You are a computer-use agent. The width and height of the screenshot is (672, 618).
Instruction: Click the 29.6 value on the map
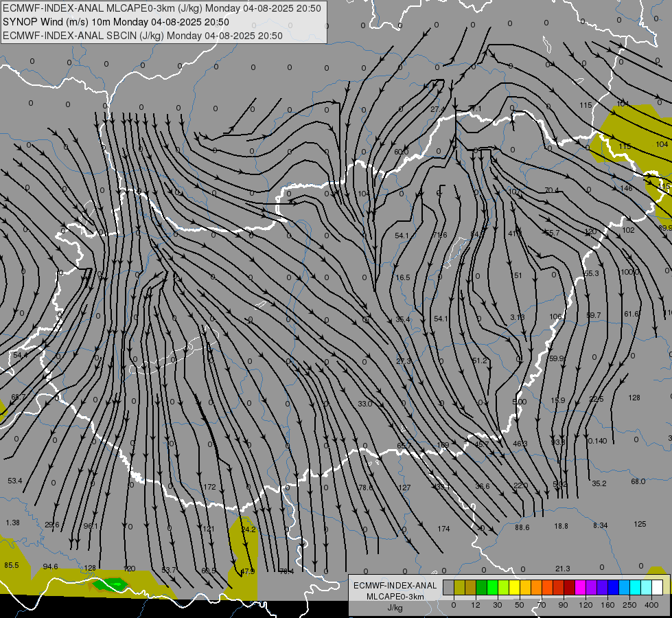tap(52, 525)
